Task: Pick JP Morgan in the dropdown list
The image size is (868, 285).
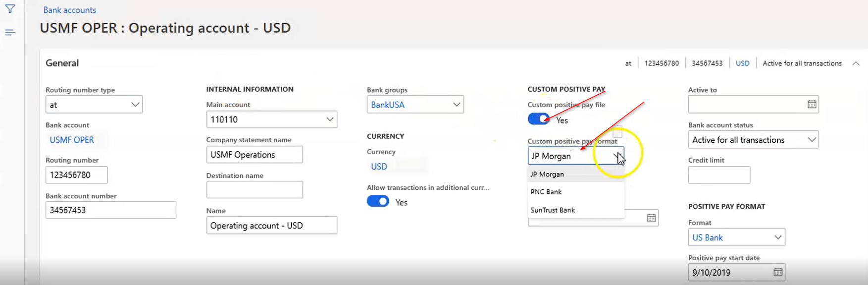Action: click(547, 174)
